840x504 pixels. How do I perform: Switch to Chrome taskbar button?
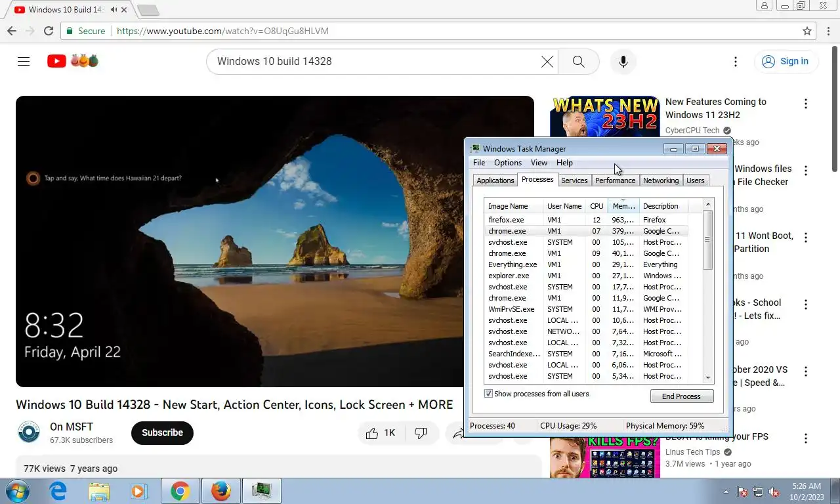180,491
